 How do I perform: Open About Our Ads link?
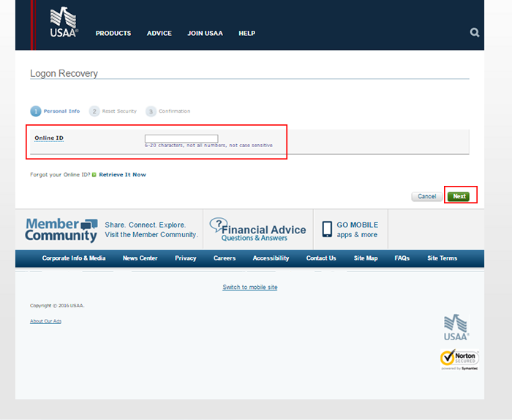pyautogui.click(x=46, y=322)
